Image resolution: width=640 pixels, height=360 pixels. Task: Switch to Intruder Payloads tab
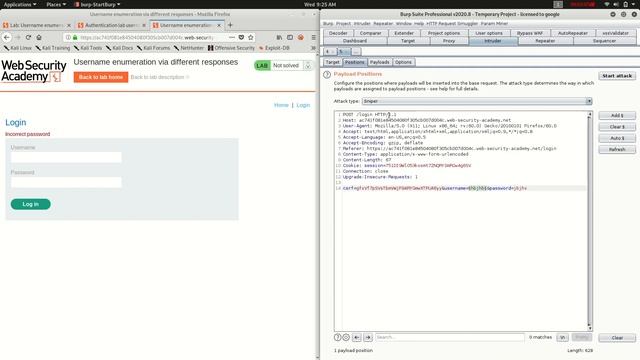380,62
